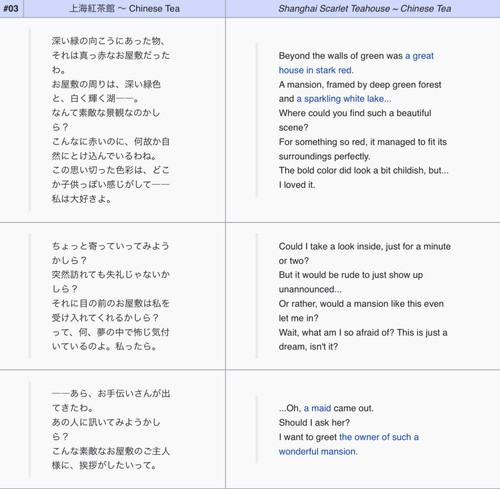Click the title 'Shanghai Scarlet Teahouse ~ Chinese Tea'
Image resolution: width=500 pixels, height=489 pixels.
pyautogui.click(x=365, y=9)
